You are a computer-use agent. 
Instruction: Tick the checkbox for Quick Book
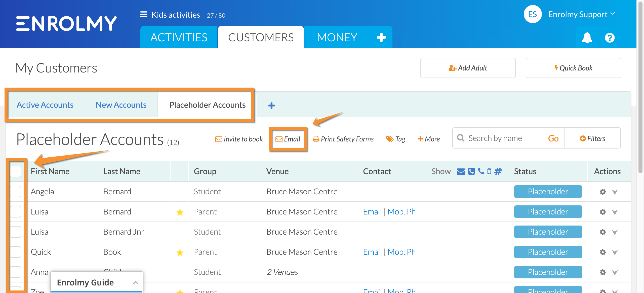(x=15, y=252)
